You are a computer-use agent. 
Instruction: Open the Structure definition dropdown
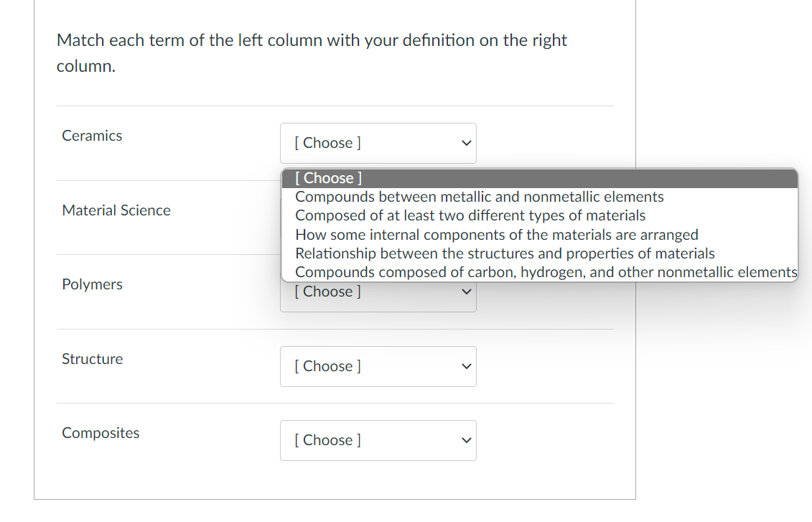(378, 366)
